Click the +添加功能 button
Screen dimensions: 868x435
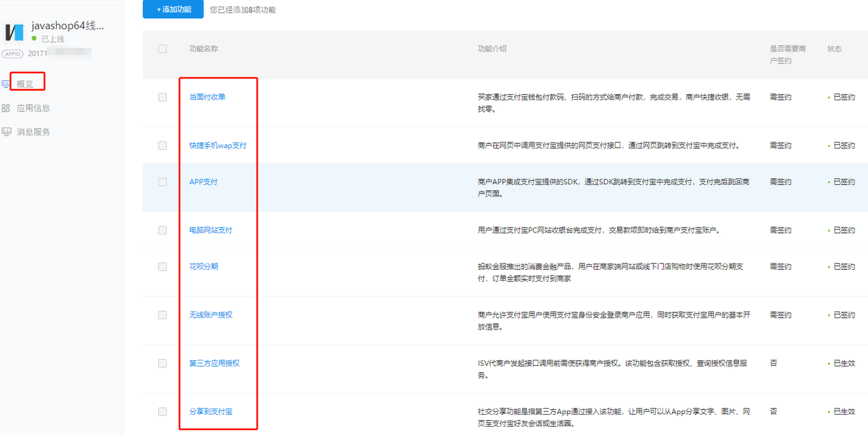pyautogui.click(x=174, y=9)
